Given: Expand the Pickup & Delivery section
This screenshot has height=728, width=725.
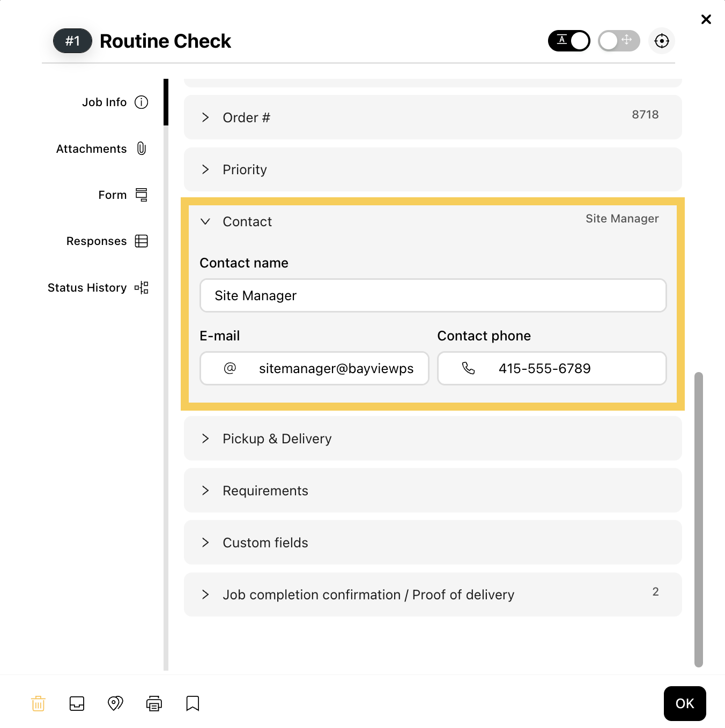Looking at the screenshot, I should point(433,439).
